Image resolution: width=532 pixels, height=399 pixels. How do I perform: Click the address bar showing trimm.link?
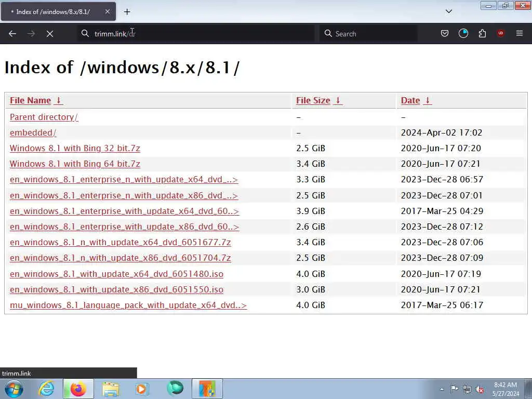(x=196, y=34)
